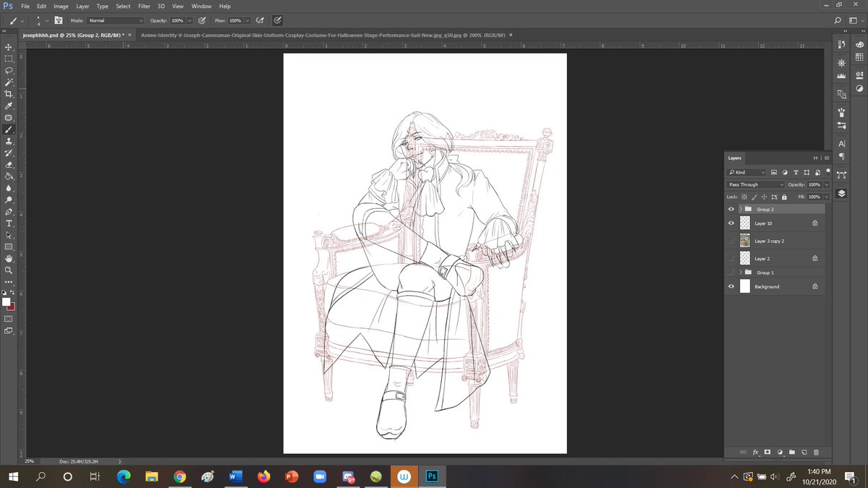The image size is (868, 488).
Task: Select the Clone Stamp tool
Action: 9,142
